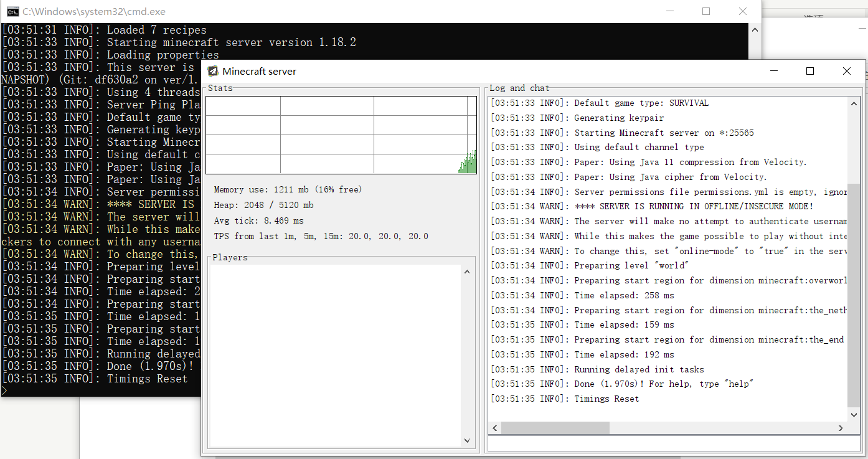
Task: Close the Minecraft server window
Action: click(846, 71)
